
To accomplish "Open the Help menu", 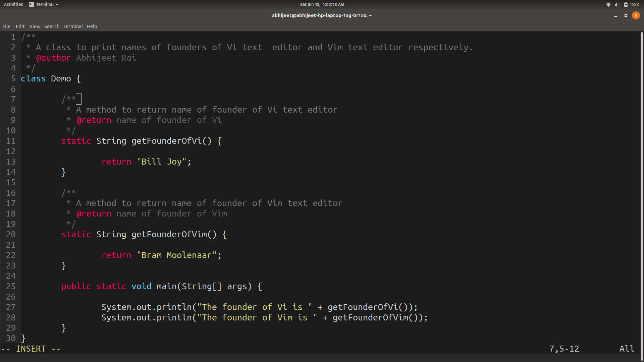I will pos(92,26).
